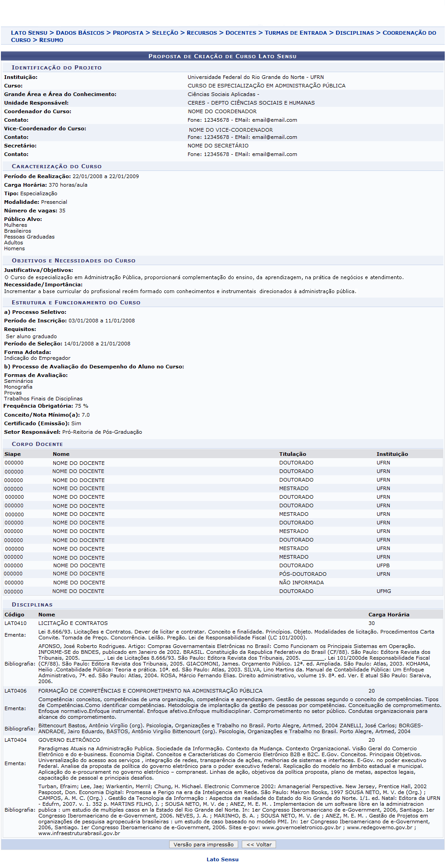Click the Titulação column header
Viewport: 447px width, 868px height.
[293, 454]
